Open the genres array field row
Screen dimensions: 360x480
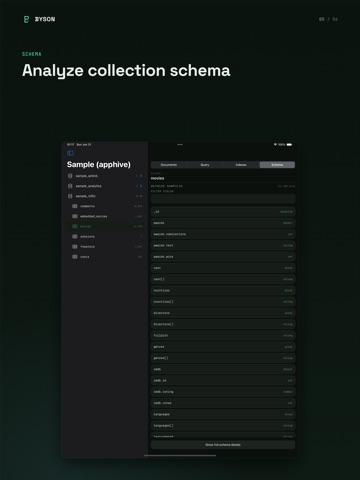[x=223, y=347]
